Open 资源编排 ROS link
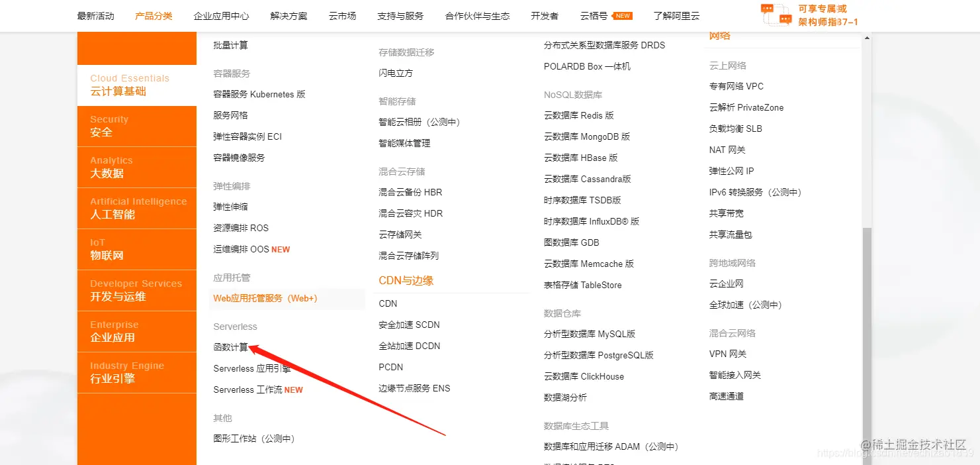 coord(241,228)
